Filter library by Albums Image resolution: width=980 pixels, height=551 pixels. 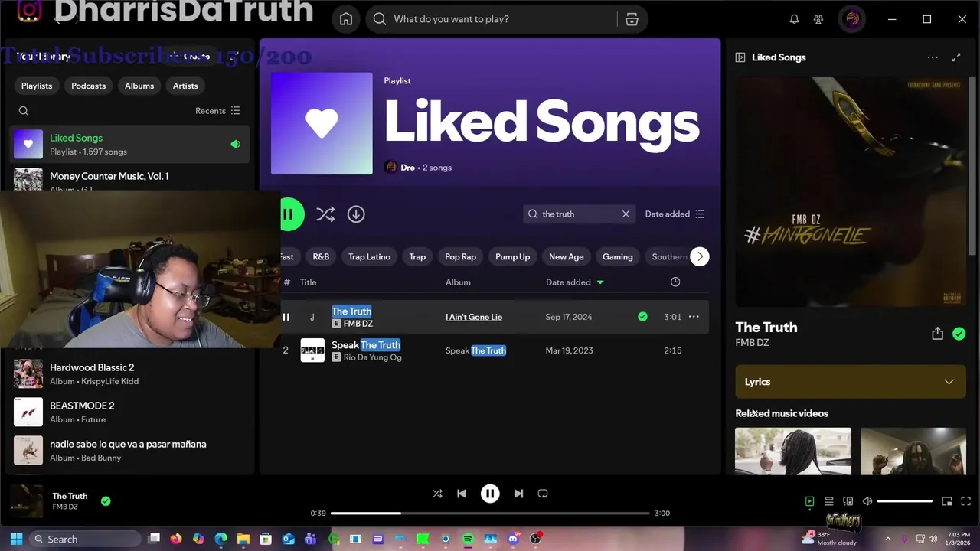coord(139,86)
